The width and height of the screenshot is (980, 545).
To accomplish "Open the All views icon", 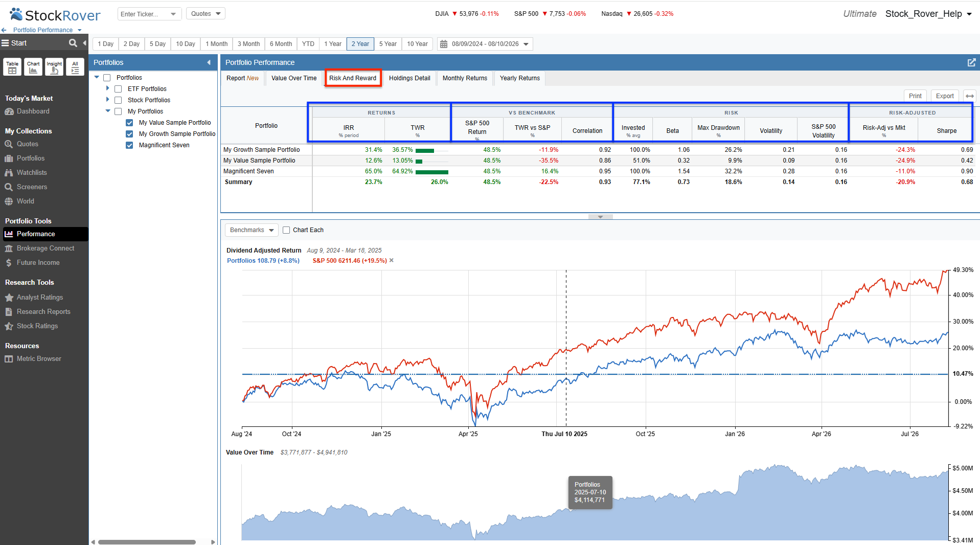I will coord(75,67).
